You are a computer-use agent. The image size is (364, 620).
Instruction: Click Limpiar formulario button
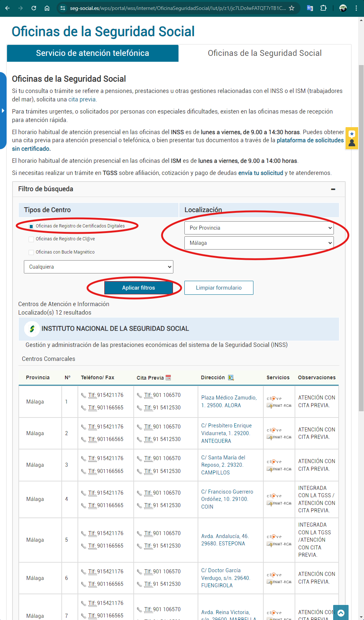pos(219,288)
